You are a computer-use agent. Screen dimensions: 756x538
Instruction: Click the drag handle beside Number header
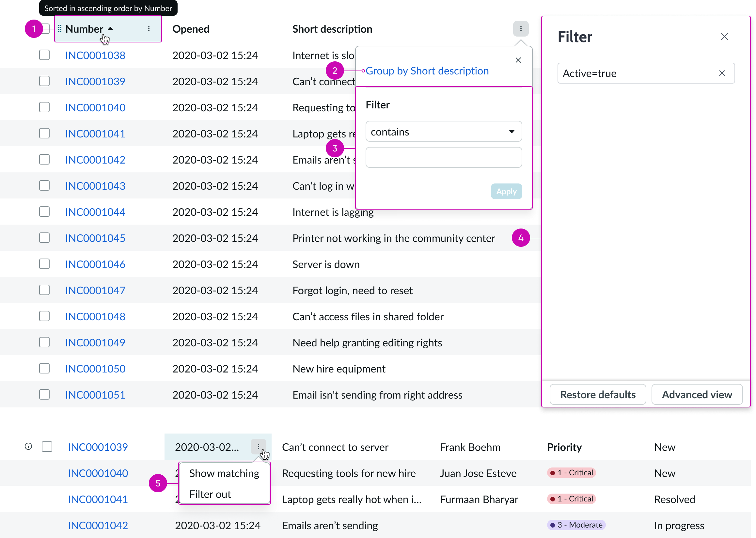pyautogui.click(x=59, y=29)
